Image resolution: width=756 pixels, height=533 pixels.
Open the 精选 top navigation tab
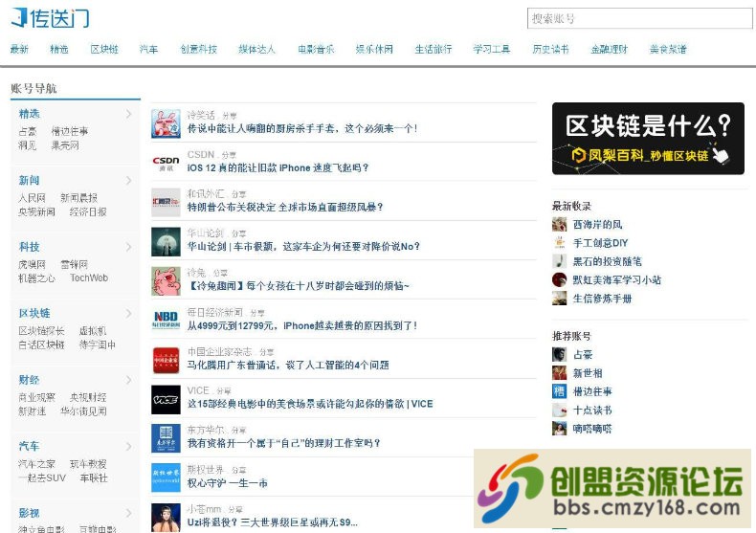(x=59, y=49)
